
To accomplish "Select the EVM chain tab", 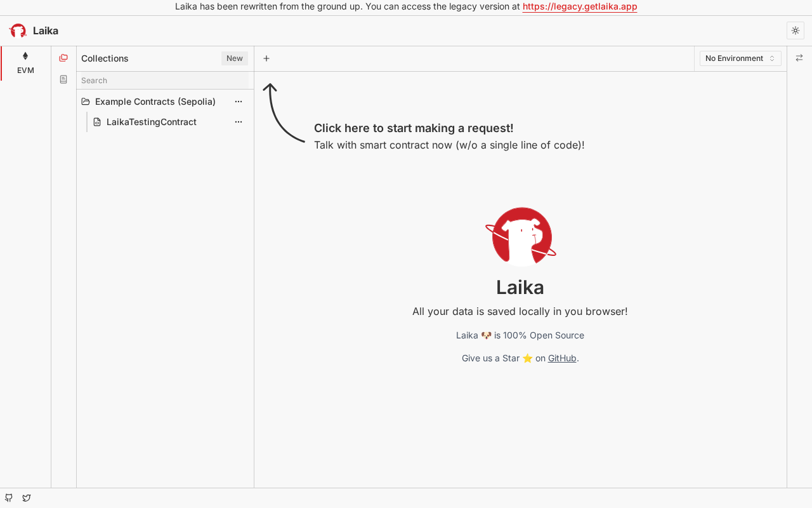I will pos(25,63).
